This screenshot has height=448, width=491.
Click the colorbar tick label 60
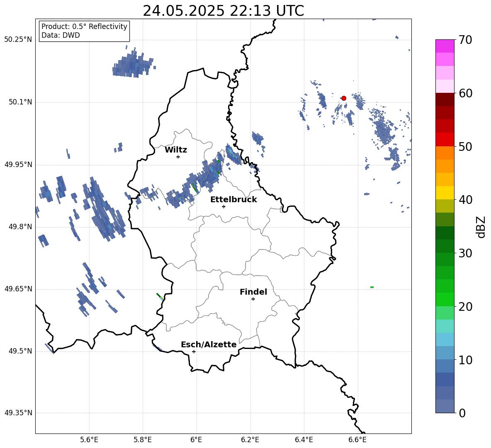(x=465, y=93)
